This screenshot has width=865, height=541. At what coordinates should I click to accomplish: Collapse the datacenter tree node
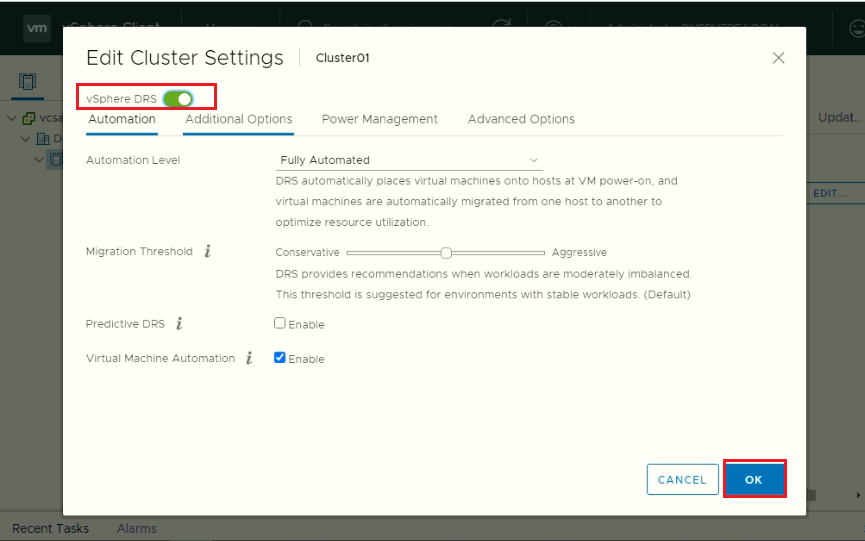tap(25, 138)
